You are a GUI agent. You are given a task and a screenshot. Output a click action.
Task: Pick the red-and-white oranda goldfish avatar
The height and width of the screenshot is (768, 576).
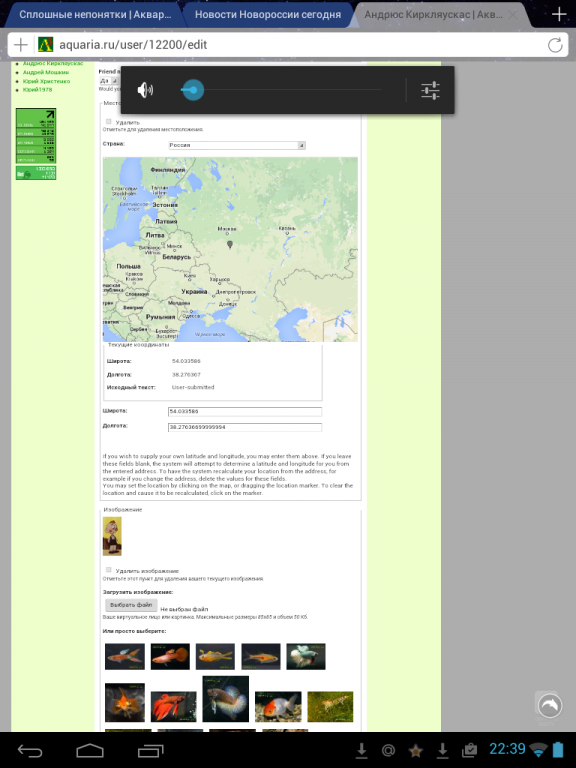[278, 706]
